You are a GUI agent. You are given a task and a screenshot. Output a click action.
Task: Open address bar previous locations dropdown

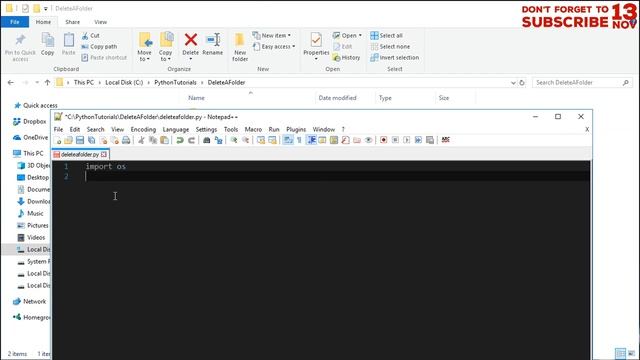click(513, 83)
